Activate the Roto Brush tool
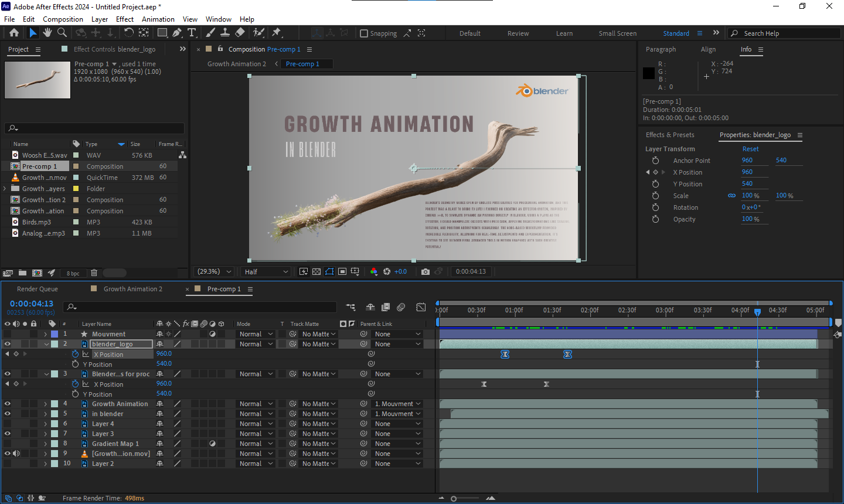This screenshot has height=504, width=844. (258, 33)
